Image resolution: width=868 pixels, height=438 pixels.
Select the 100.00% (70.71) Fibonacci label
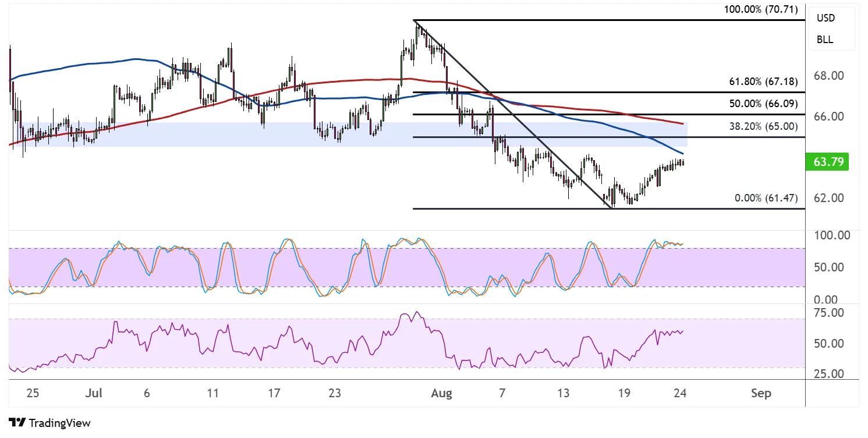[760, 10]
